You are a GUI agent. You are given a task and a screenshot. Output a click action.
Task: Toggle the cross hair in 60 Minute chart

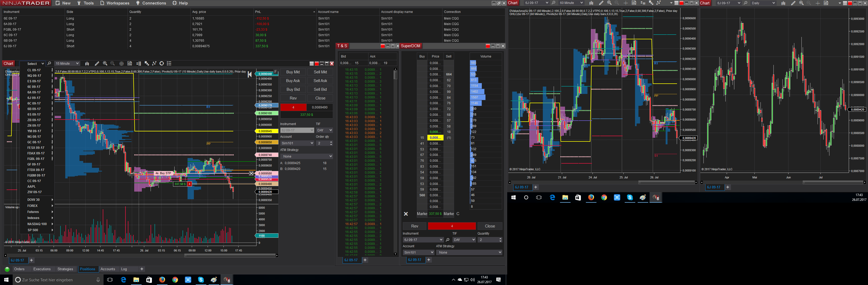[626, 3]
